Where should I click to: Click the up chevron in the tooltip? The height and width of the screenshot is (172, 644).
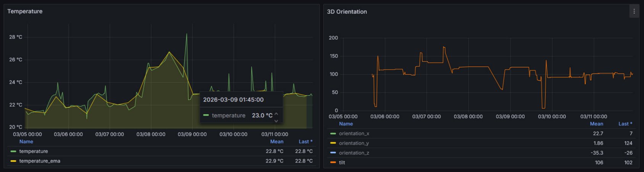(x=276, y=113)
